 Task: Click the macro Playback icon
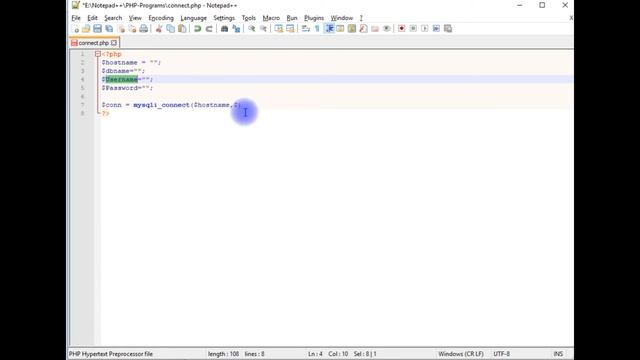[x=424, y=29]
